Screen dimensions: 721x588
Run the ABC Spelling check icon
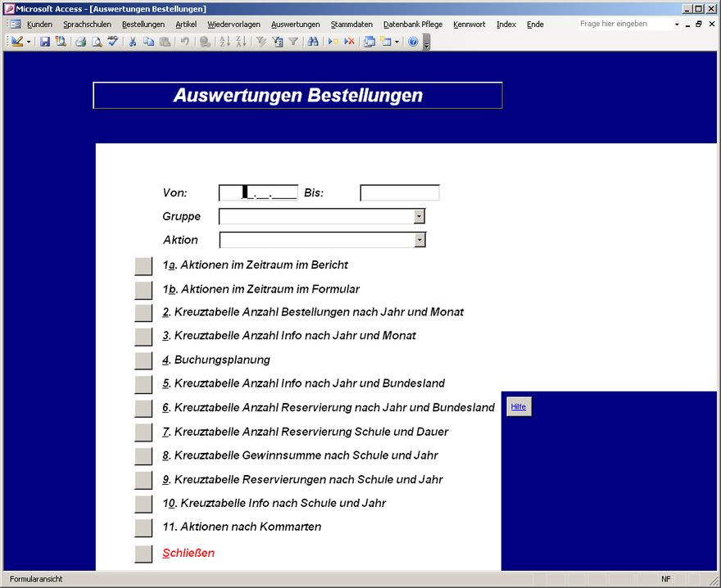113,42
